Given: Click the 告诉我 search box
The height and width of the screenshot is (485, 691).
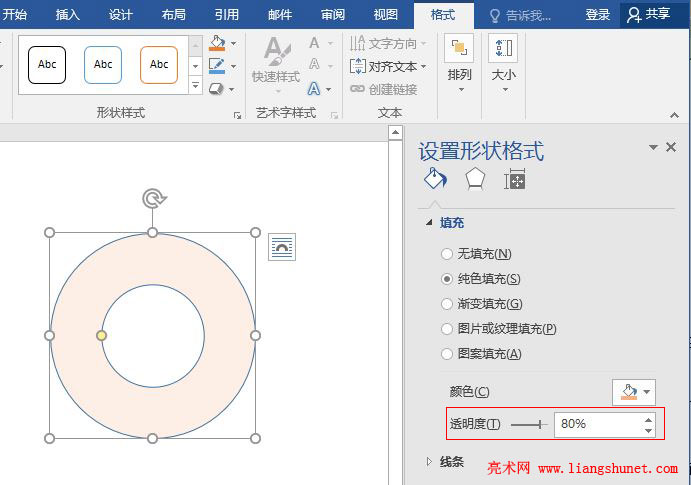Looking at the screenshot, I should pos(520,16).
